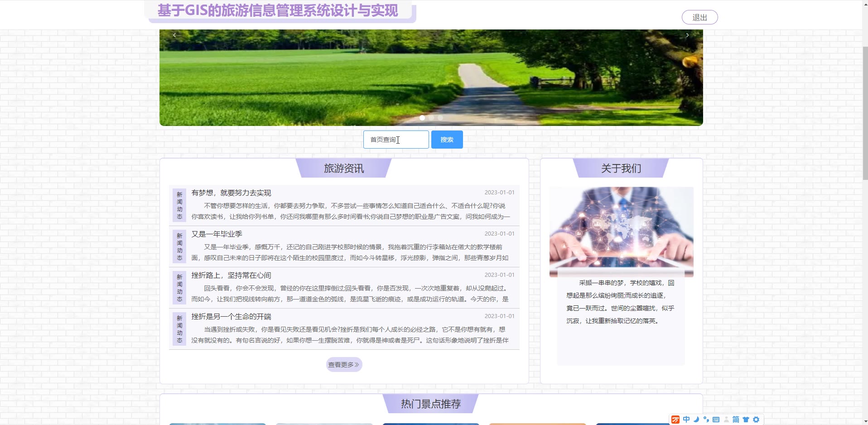The width and height of the screenshot is (868, 425).
Task: Click the green field banner image
Action: (x=431, y=77)
